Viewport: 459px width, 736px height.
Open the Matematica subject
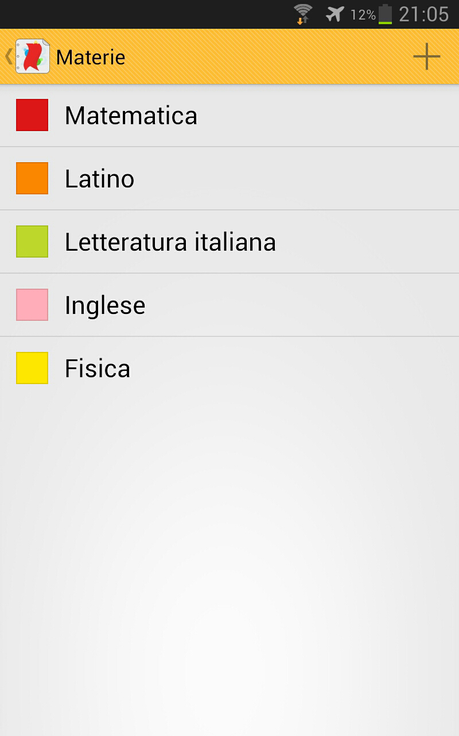point(230,115)
